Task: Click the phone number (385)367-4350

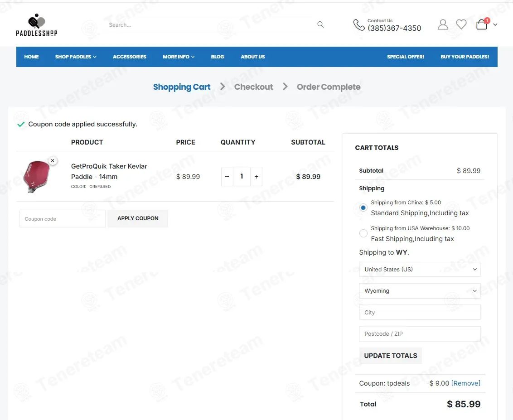Action: (x=394, y=29)
